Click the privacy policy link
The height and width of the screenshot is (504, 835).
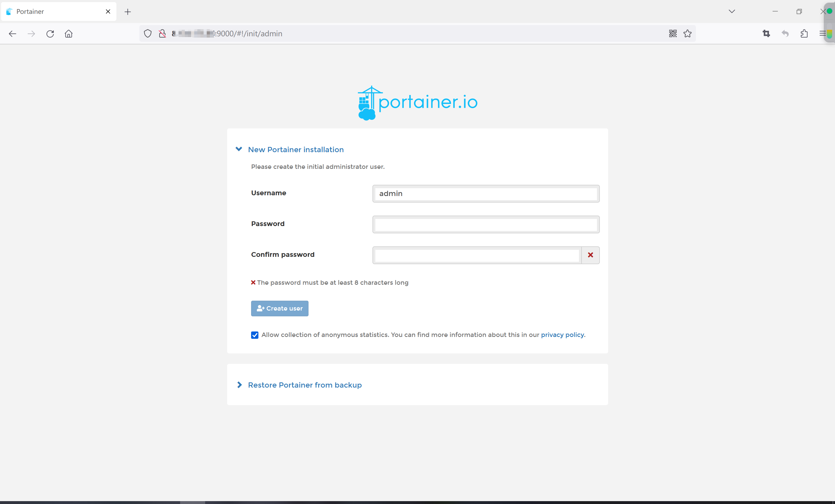pos(562,335)
